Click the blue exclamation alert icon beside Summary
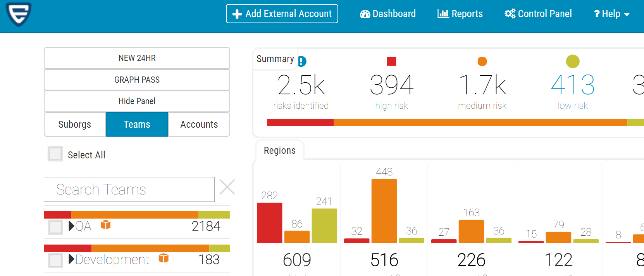This screenshot has width=644, height=276. (302, 61)
